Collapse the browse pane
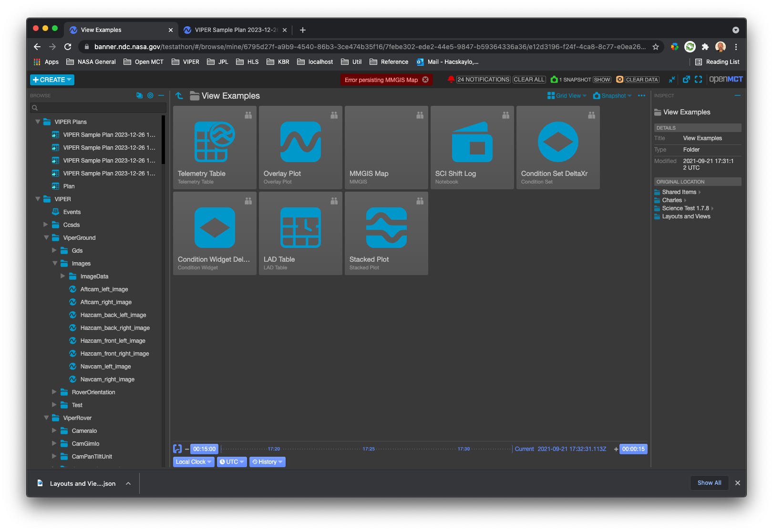Screen dimensions: 773x532 [x=161, y=95]
